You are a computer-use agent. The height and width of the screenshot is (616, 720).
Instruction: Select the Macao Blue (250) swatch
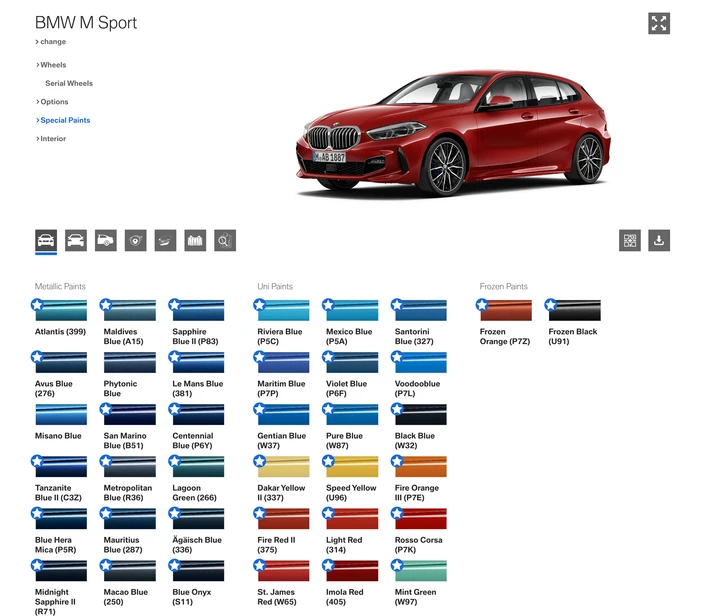129,571
